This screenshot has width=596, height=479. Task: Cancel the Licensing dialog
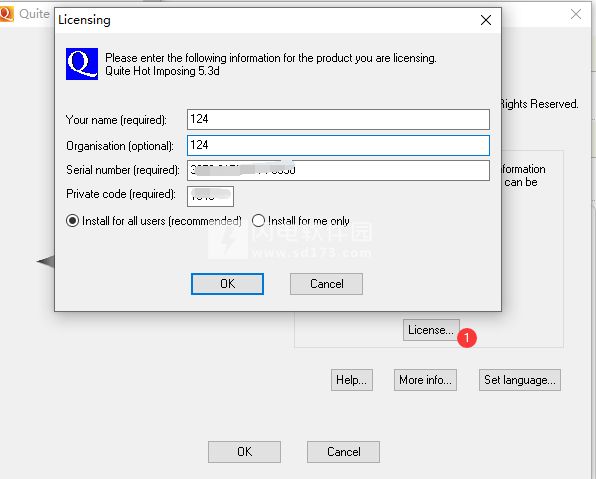tap(326, 284)
